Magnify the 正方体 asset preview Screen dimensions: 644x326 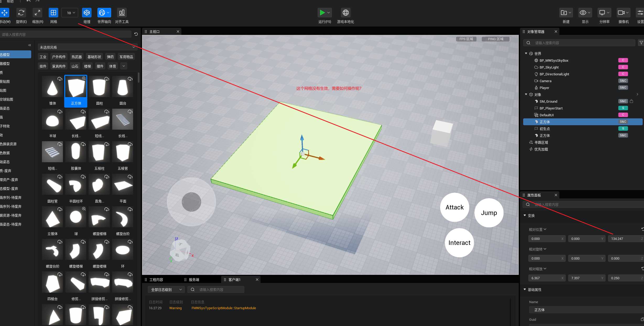pyautogui.click(x=84, y=78)
